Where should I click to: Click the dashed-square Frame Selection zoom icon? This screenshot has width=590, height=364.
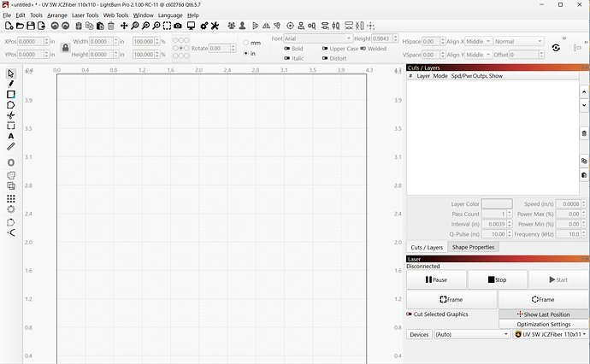click(x=167, y=26)
